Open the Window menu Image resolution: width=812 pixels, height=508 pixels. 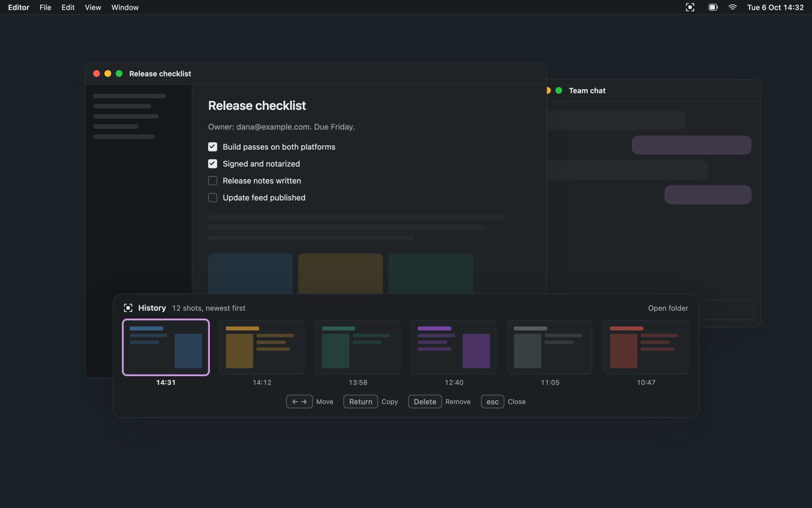[125, 8]
